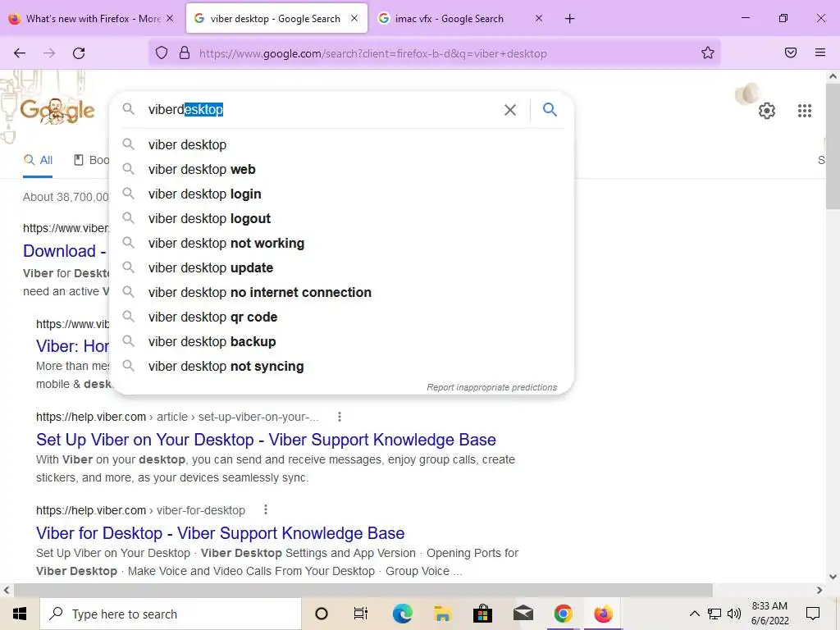The image size is (840, 630).
Task: Click the browser forward arrow
Action: coord(49,53)
